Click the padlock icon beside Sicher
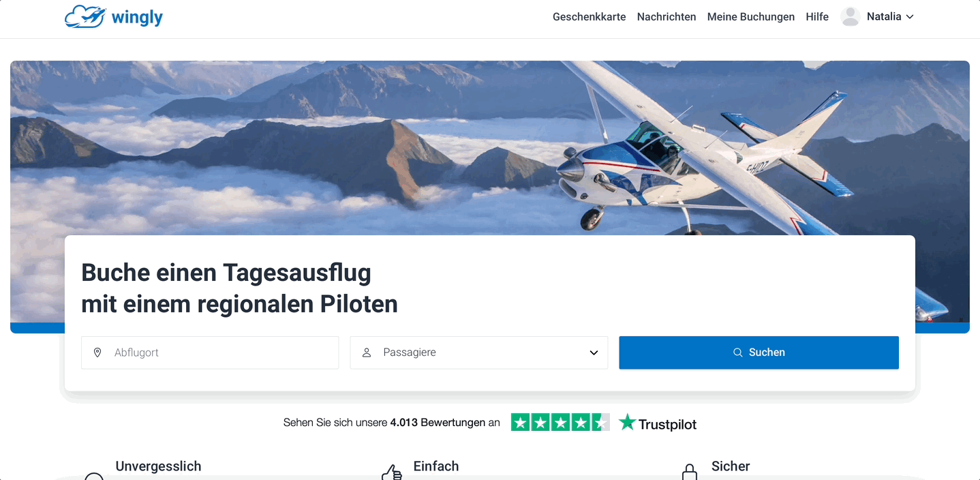This screenshot has width=980, height=480. point(690,472)
